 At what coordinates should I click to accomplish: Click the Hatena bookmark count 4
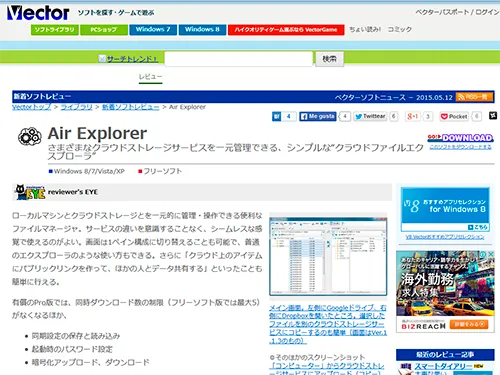click(x=289, y=116)
